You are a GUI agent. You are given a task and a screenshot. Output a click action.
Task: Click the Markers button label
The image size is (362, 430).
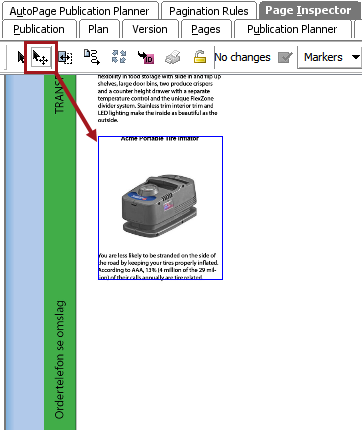(x=323, y=57)
